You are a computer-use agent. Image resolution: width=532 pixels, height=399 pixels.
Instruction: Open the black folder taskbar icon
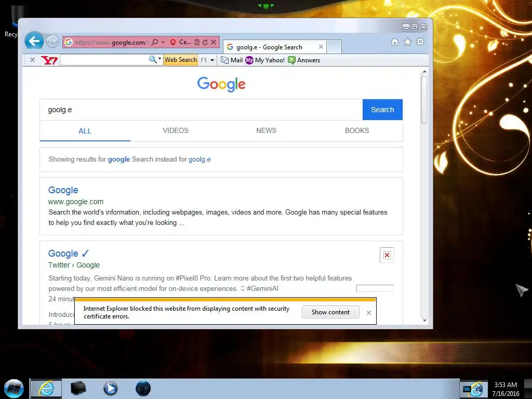point(78,389)
